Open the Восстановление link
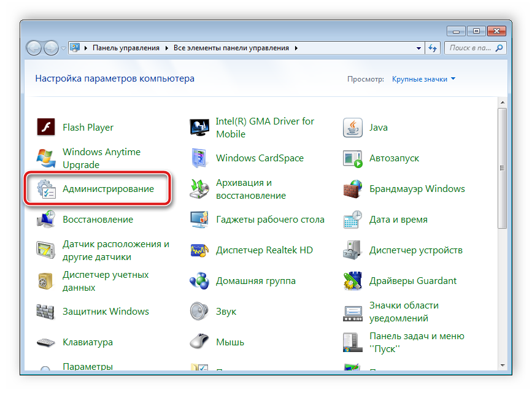532x395 pixels. point(98,220)
